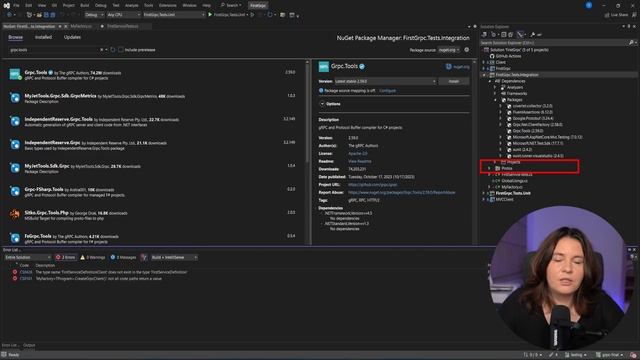Expand the Frameworks node
Screen dimensions: 640x360
[496, 93]
